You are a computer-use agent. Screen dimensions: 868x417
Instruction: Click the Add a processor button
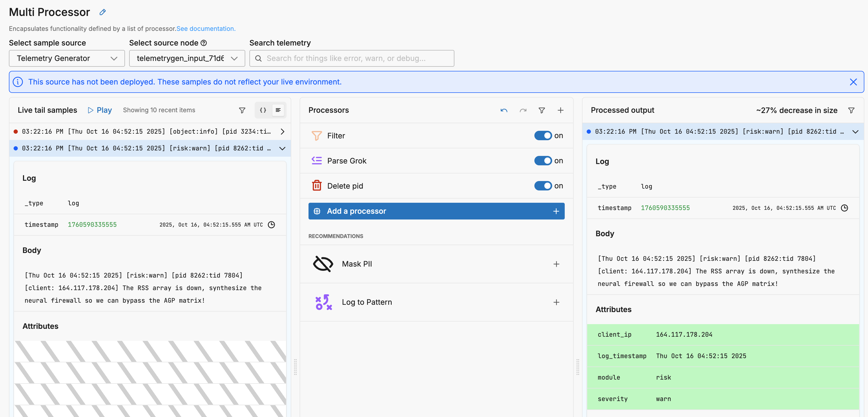(x=436, y=211)
